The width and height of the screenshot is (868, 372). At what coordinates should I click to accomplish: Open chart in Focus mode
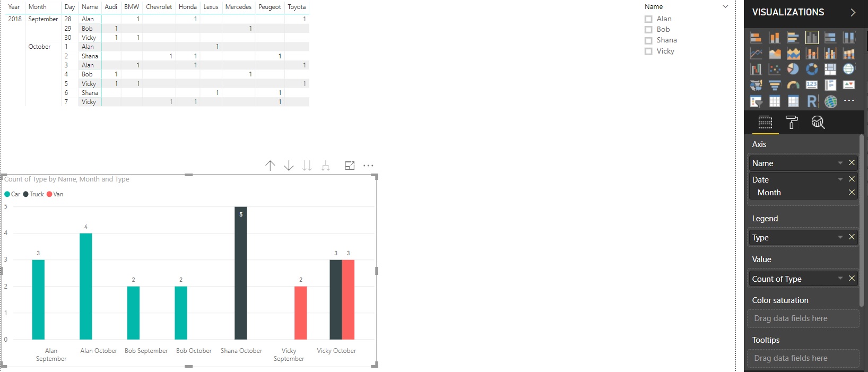[x=350, y=166]
